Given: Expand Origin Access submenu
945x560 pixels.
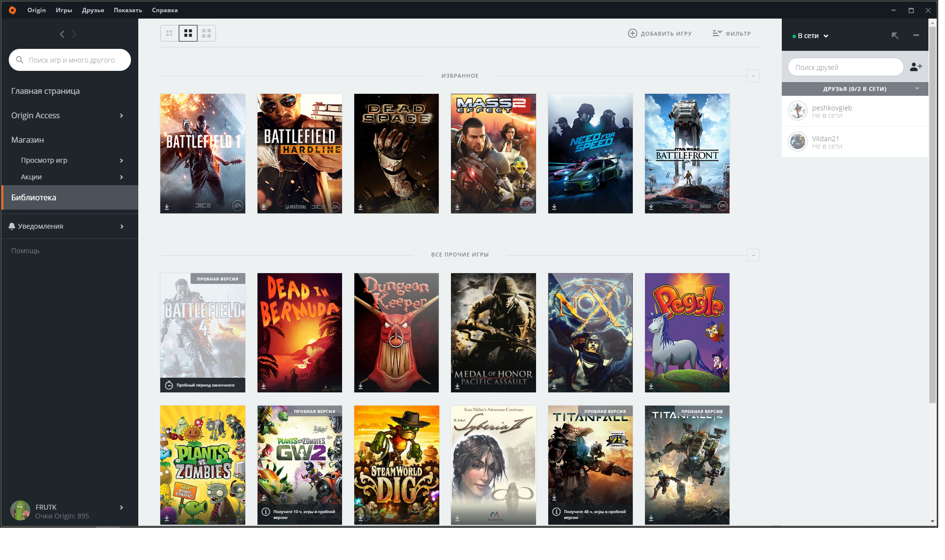Looking at the screenshot, I should tap(122, 115).
